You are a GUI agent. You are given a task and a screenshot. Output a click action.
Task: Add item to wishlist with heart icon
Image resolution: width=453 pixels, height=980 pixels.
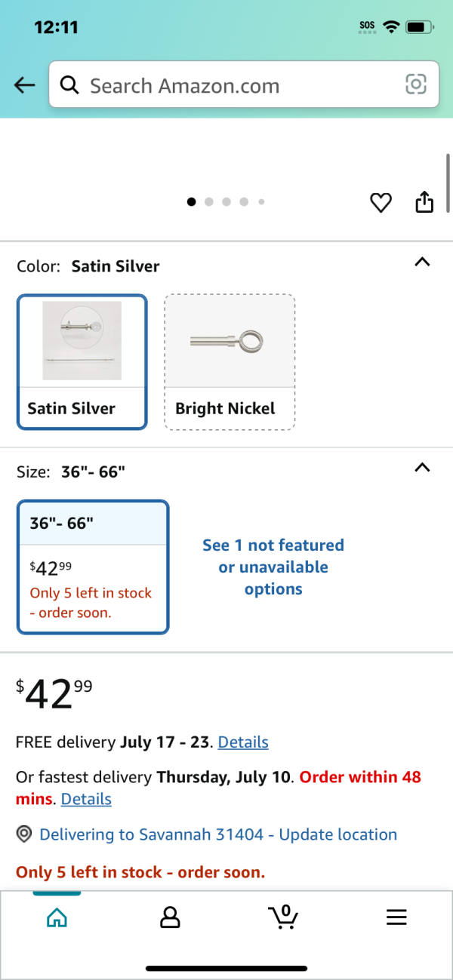tap(381, 202)
